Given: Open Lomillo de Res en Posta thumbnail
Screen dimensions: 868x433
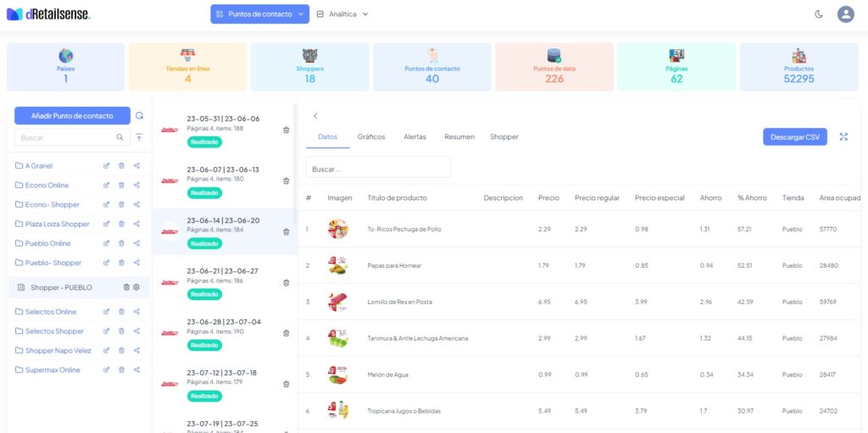Looking at the screenshot, I should click(337, 302).
